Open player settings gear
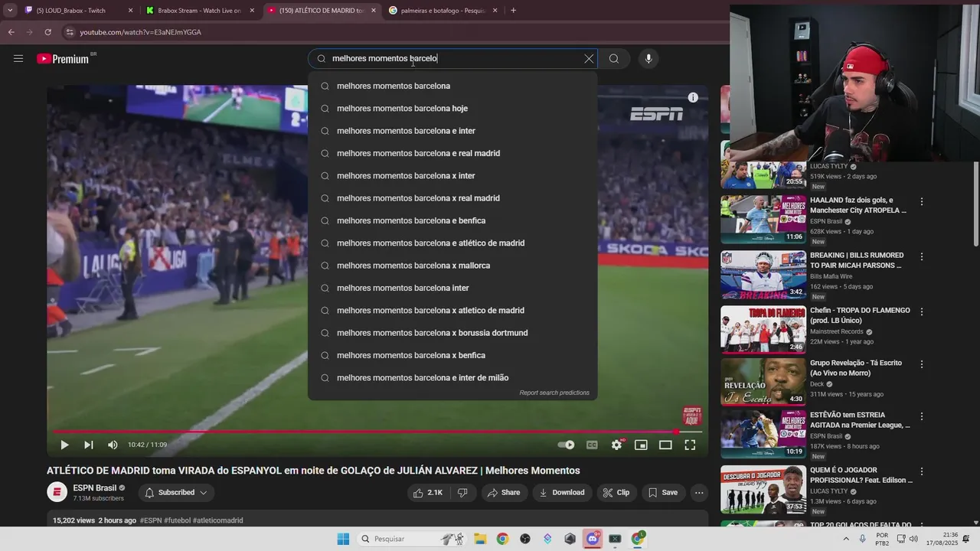 coord(617,445)
